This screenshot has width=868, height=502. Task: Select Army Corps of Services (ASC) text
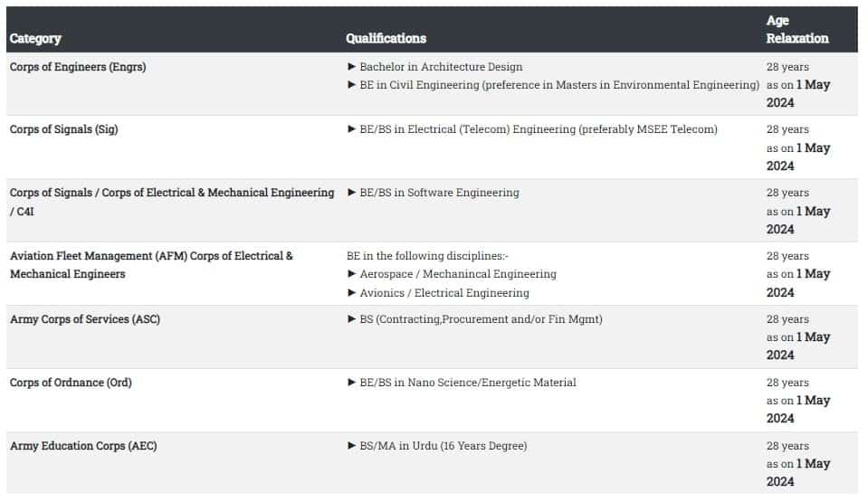(x=85, y=319)
